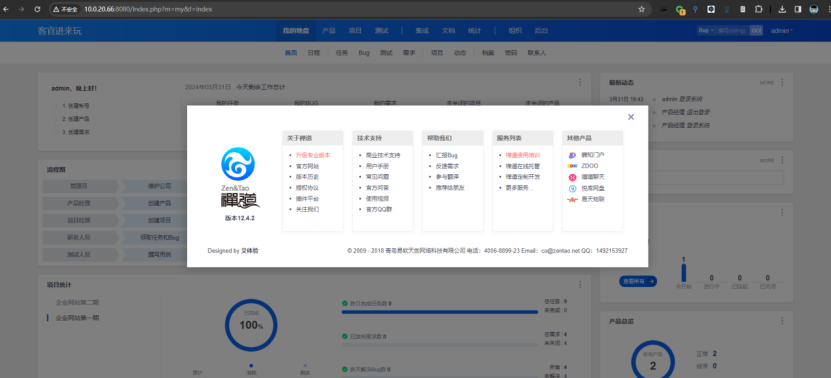Viewport: 831px width, 378px height.
Task: Open the 插件平台 link
Action: tap(307, 199)
